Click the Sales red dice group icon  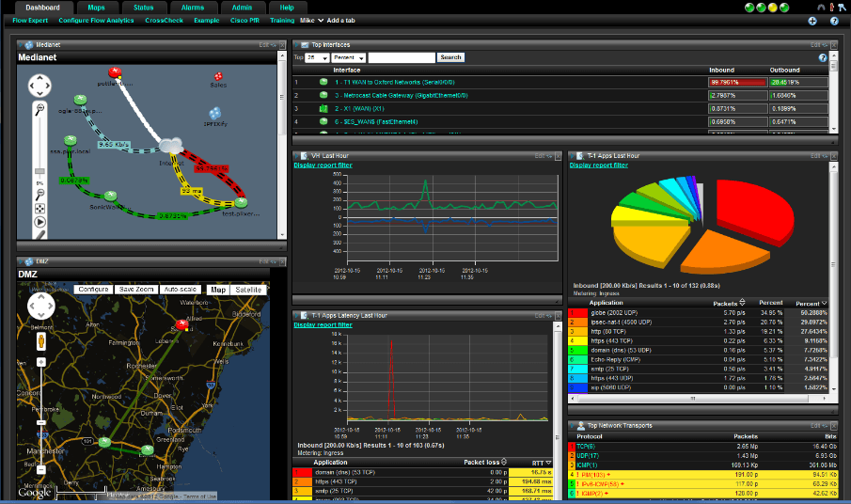(218, 76)
